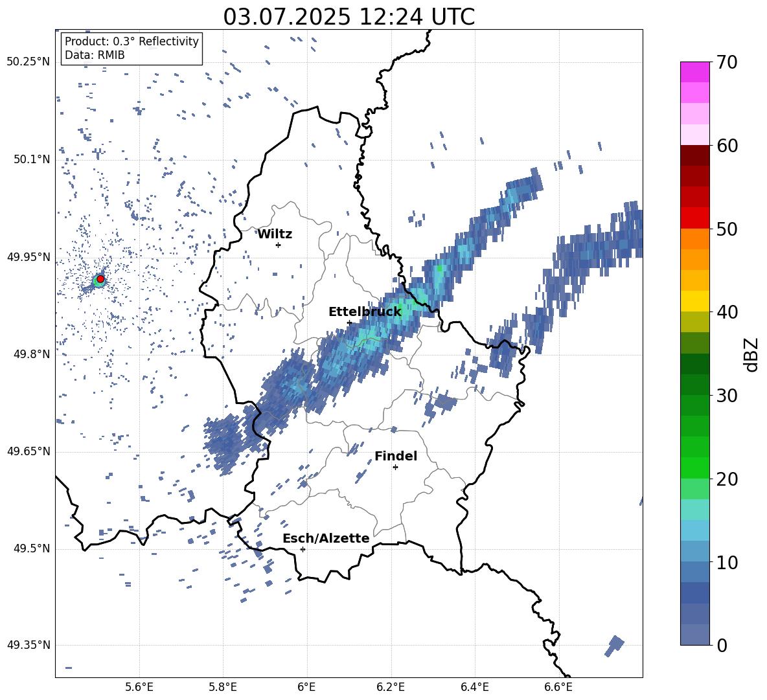The width and height of the screenshot is (767, 700).
Task: Click the dark green colorbar segment above 30
Action: (694, 385)
